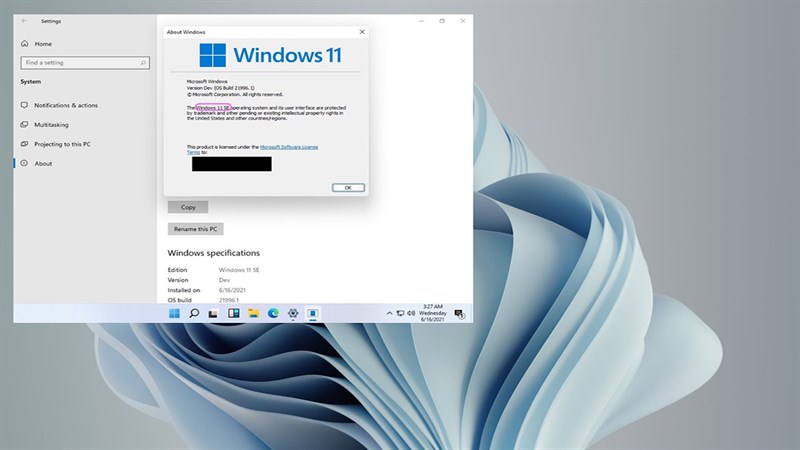Open the 3:27 AM clock and date
Image resolution: width=800 pixels, height=450 pixels.
pos(433,313)
